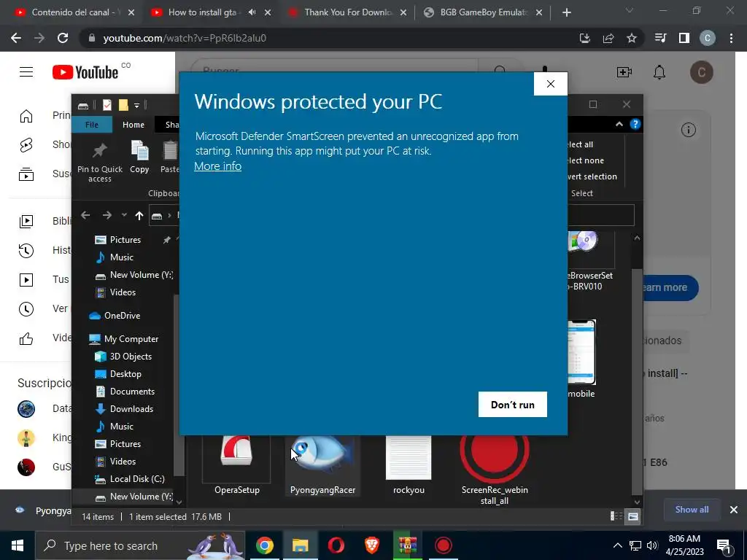Open File Explorer help question icon
This screenshot has width=747, height=560.
[x=635, y=124]
